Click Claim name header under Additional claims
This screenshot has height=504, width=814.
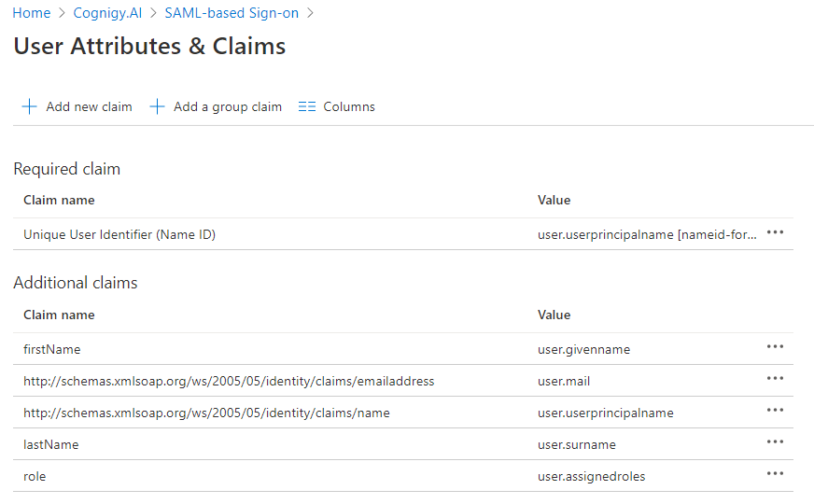coord(59,315)
